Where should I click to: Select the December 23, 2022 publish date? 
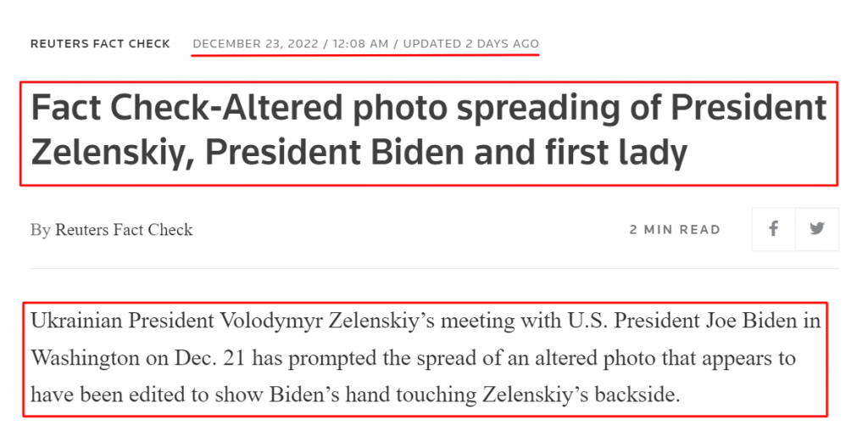click(x=255, y=44)
